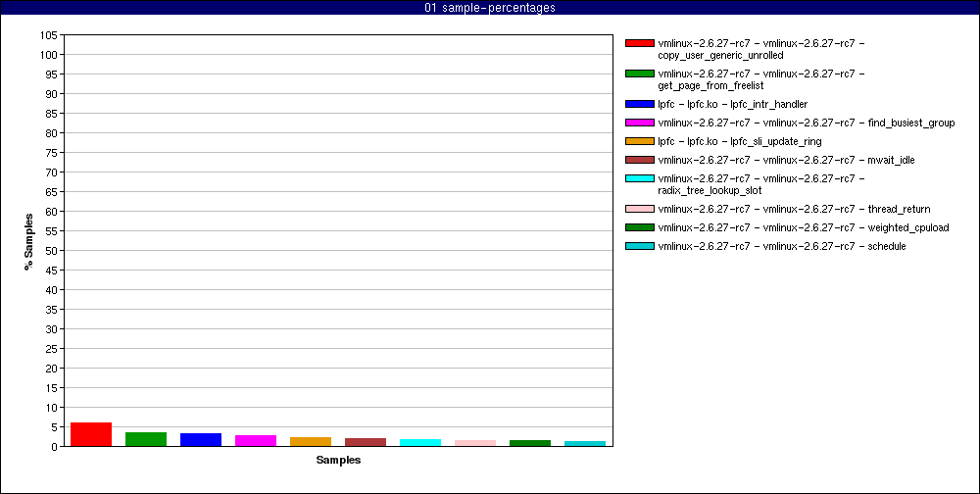Select the teal last bar in chart
This screenshot has height=494, width=980.
(x=585, y=444)
